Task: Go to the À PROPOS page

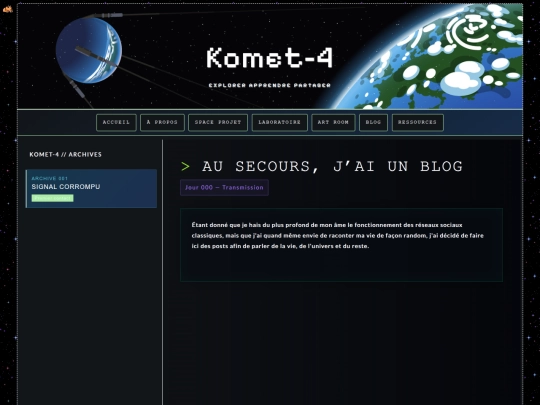Action: click(x=162, y=123)
